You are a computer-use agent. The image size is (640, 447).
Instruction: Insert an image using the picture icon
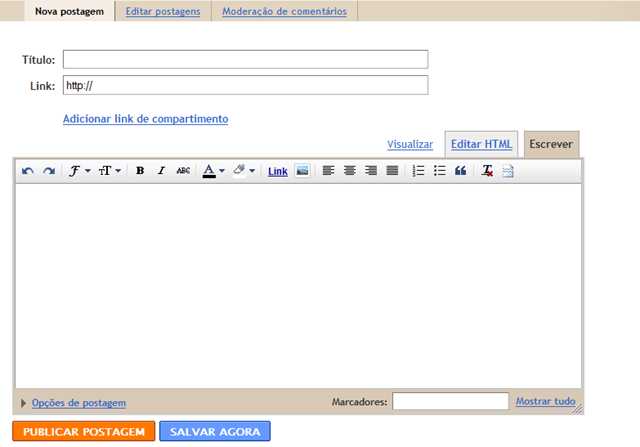pos(302,171)
